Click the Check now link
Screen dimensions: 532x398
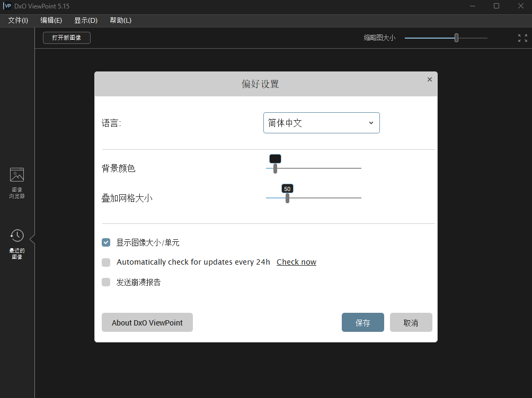(296, 262)
